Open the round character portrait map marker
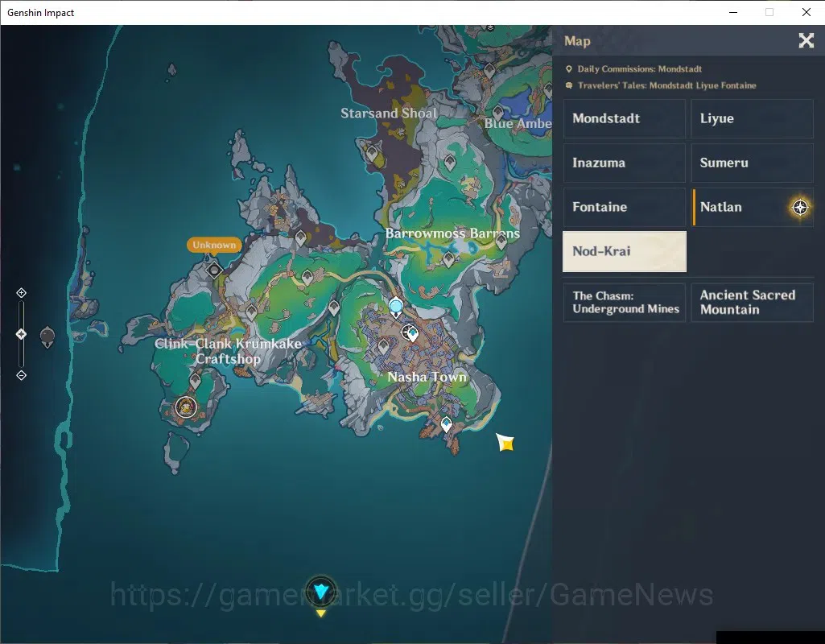The height and width of the screenshot is (644, 825). coord(186,407)
